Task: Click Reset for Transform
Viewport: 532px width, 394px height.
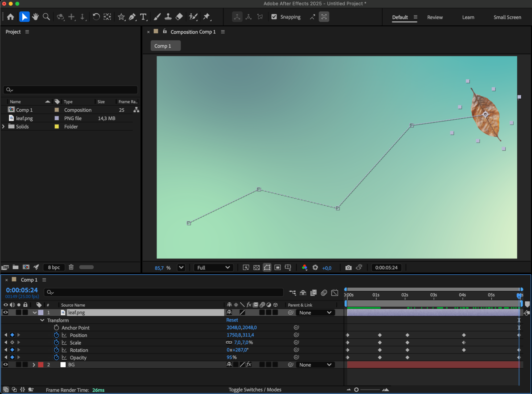Action: [x=232, y=320]
